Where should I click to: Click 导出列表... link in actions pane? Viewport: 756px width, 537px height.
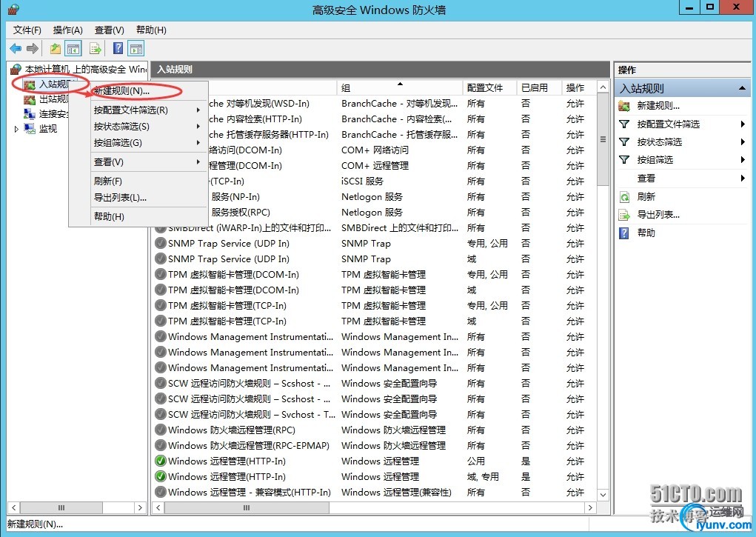(658, 216)
